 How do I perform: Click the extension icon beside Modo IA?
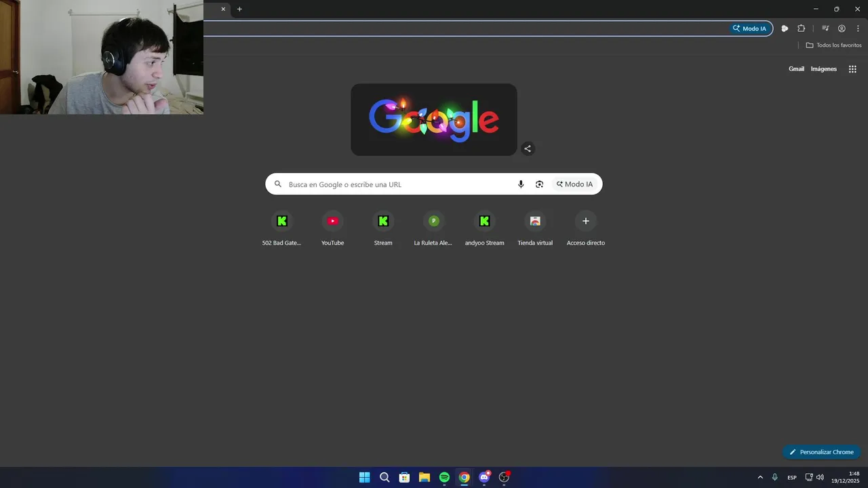point(785,28)
